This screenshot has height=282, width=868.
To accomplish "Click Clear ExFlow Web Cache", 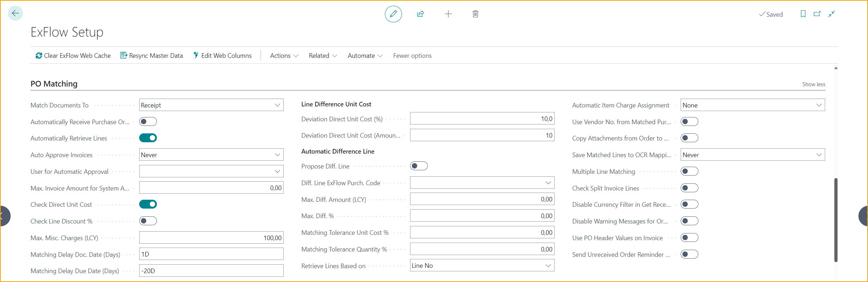I will click(73, 56).
